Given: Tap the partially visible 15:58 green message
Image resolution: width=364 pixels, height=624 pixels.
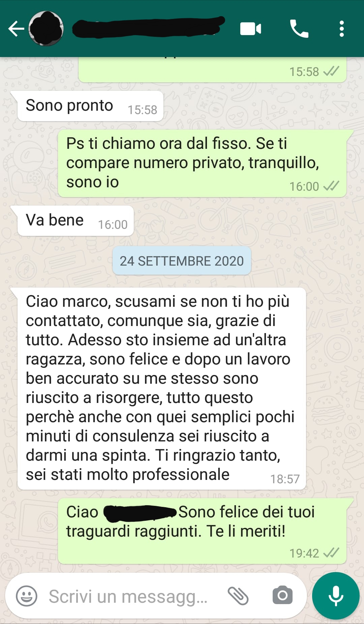Looking at the screenshot, I should (212, 70).
